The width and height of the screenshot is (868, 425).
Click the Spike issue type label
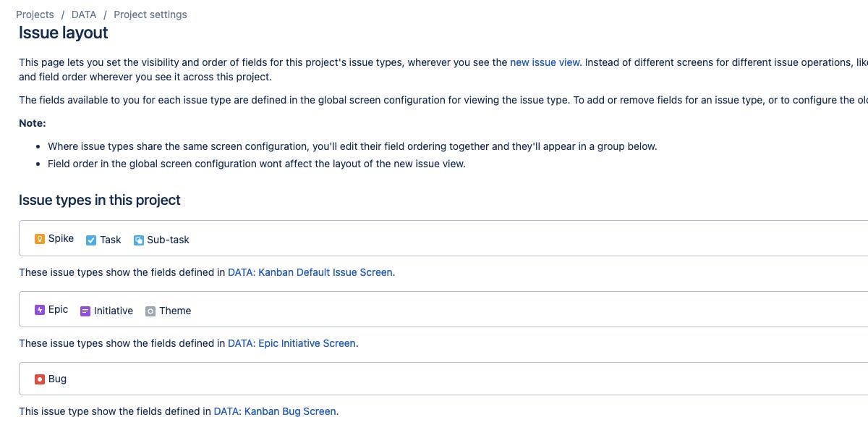tap(61, 237)
